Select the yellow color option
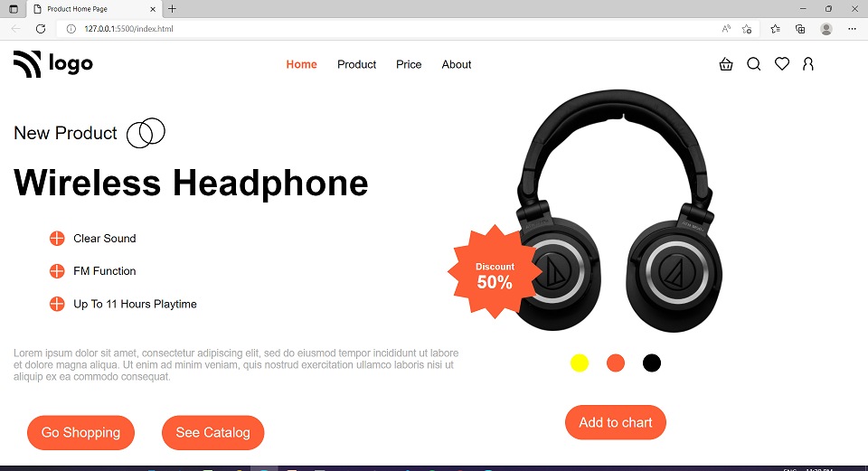This screenshot has height=471, width=868. pyautogui.click(x=580, y=363)
